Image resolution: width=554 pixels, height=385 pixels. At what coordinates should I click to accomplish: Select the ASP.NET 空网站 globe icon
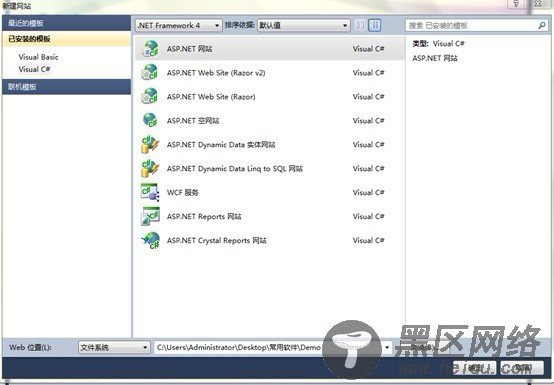pos(150,120)
